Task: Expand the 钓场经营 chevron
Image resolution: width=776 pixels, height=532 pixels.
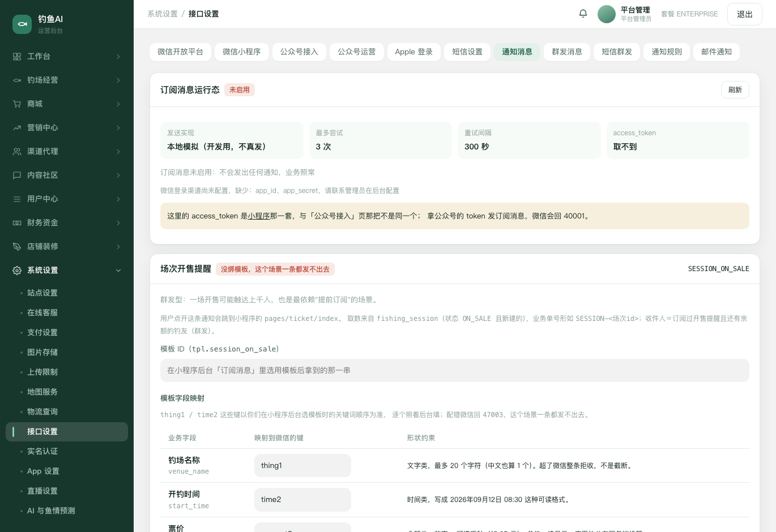Action: [x=118, y=80]
